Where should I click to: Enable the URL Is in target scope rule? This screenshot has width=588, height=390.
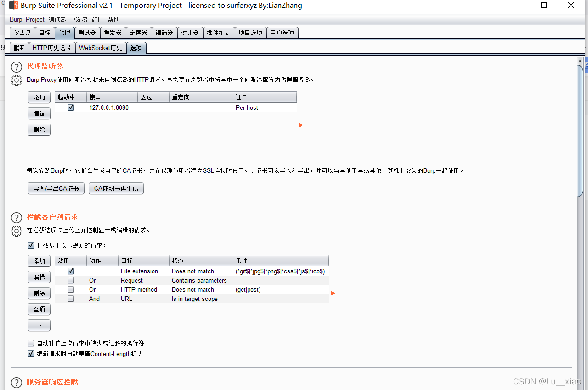[71, 299]
